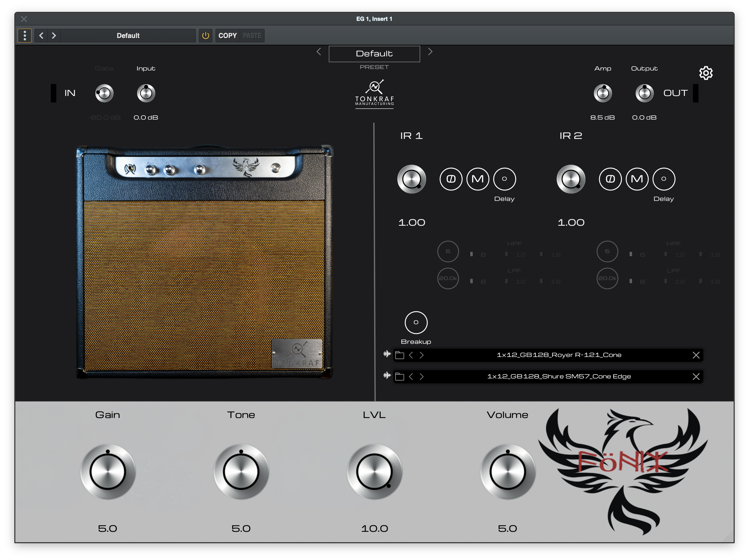Image resolution: width=749 pixels, height=560 pixels.
Task: Enable IR 2 Delay toggle
Action: tap(664, 179)
